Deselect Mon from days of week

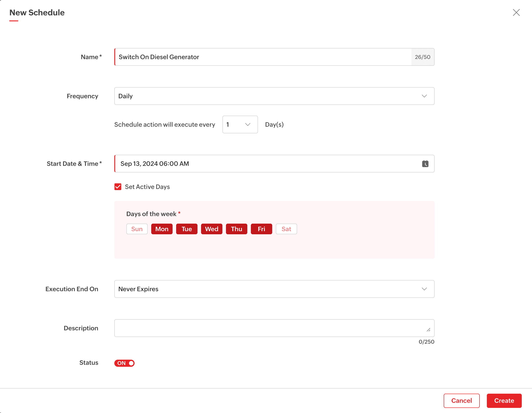tap(162, 229)
